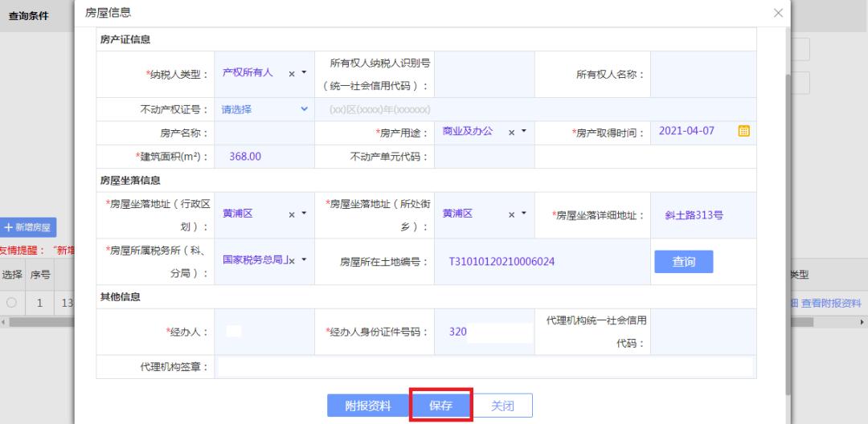Open the 房屋所属税务所 dropdown arrow
This screenshot has height=424, width=868.
click(305, 260)
